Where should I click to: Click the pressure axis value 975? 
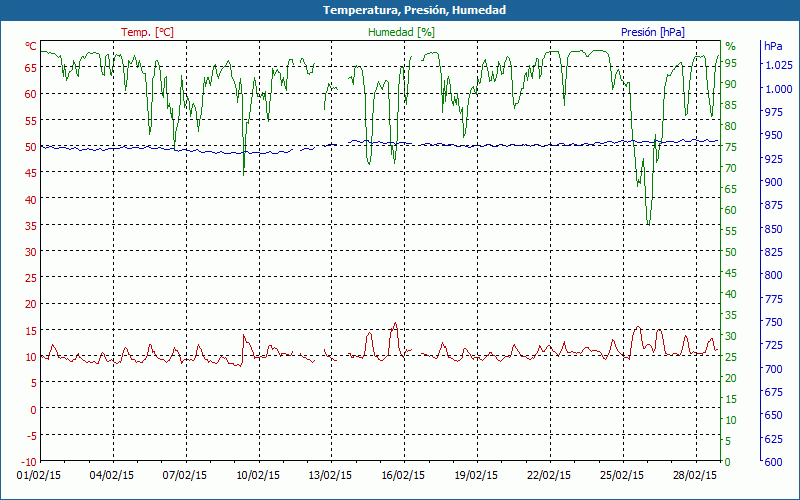tap(773, 112)
